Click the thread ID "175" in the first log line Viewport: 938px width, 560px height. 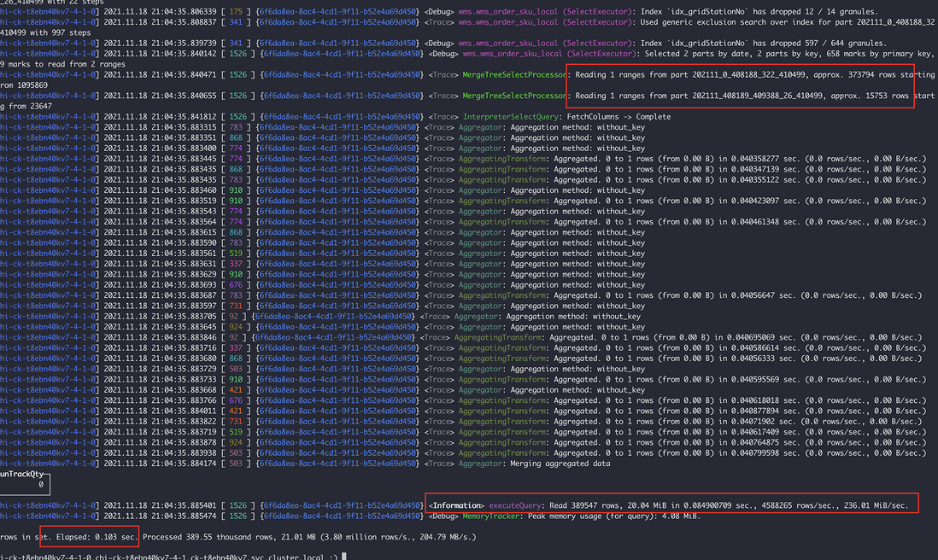point(236,11)
